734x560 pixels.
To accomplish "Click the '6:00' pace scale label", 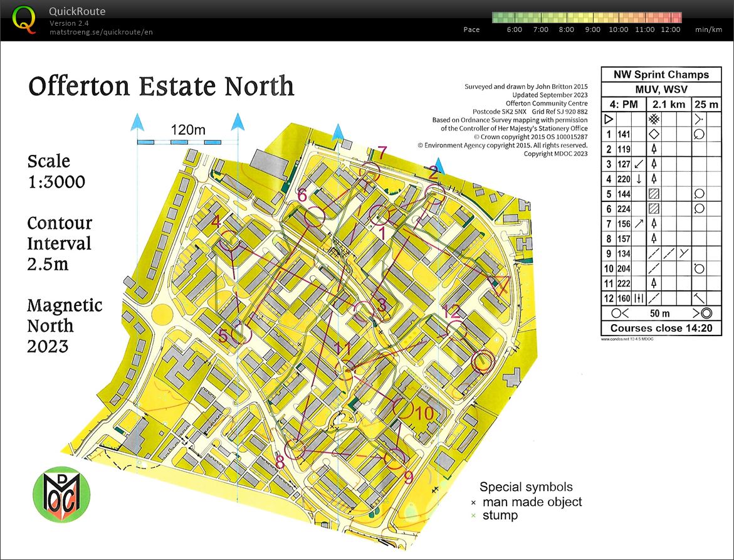I will point(515,29).
